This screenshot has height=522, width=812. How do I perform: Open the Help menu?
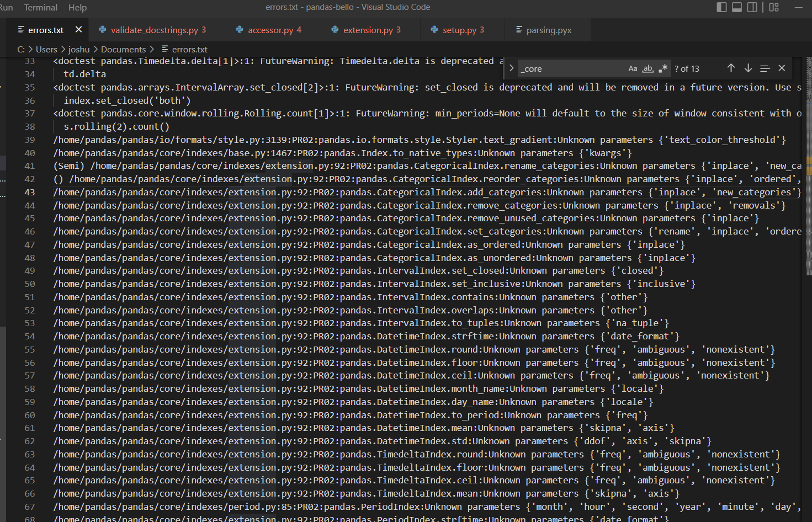point(77,7)
